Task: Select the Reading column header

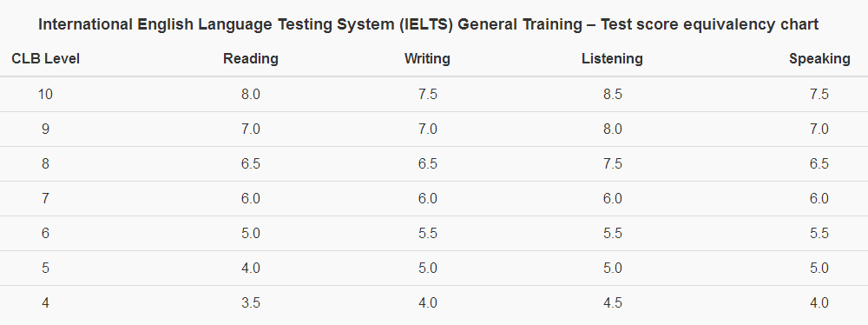Action: (251, 59)
